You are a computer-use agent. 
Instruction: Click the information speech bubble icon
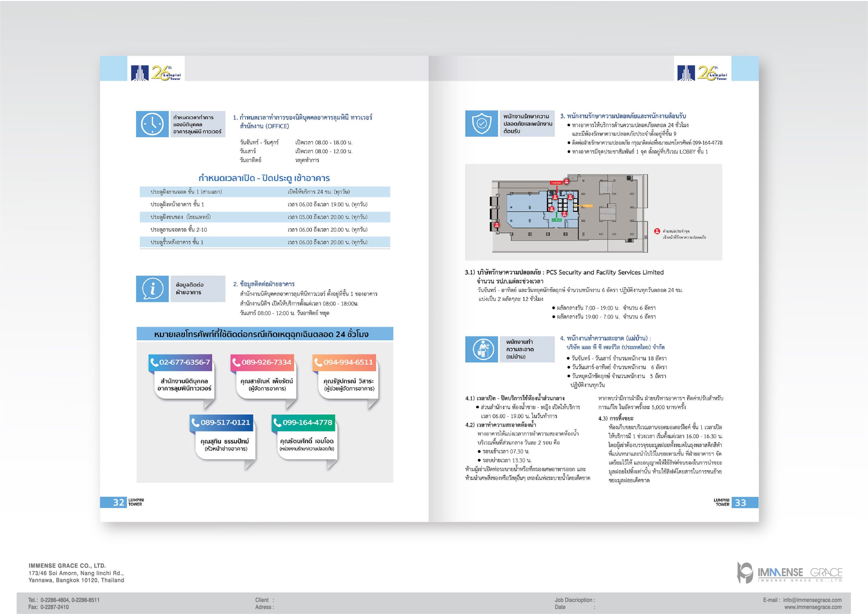click(x=152, y=289)
